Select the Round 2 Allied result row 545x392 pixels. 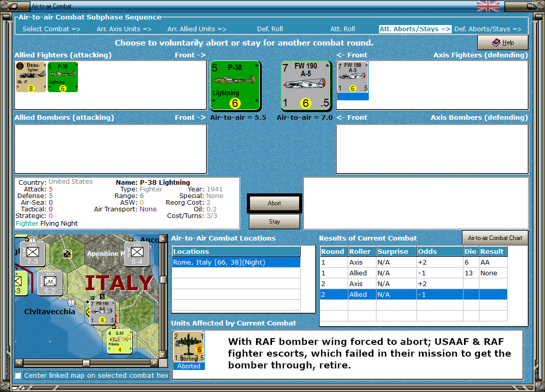pyautogui.click(x=413, y=294)
